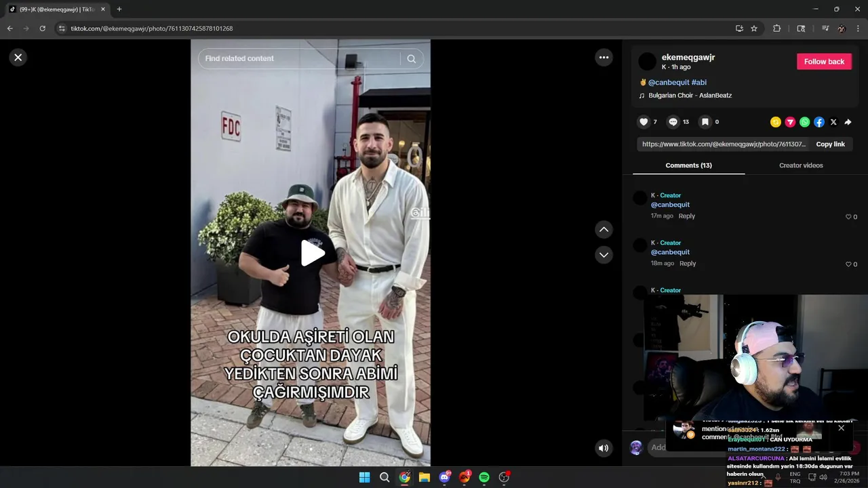Share the post to WhatsApp
Image resolution: width=868 pixels, height=488 pixels.
[x=804, y=122]
